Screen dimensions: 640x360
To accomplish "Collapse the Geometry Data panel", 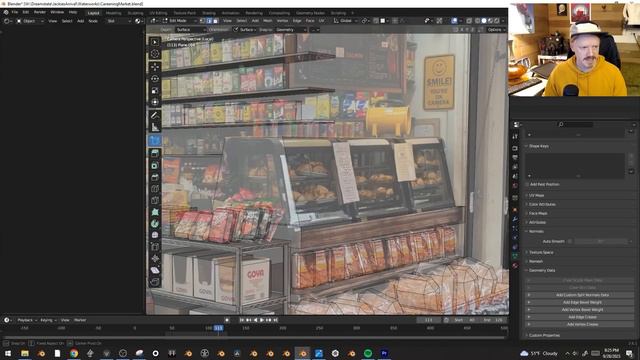I will (x=542, y=270).
